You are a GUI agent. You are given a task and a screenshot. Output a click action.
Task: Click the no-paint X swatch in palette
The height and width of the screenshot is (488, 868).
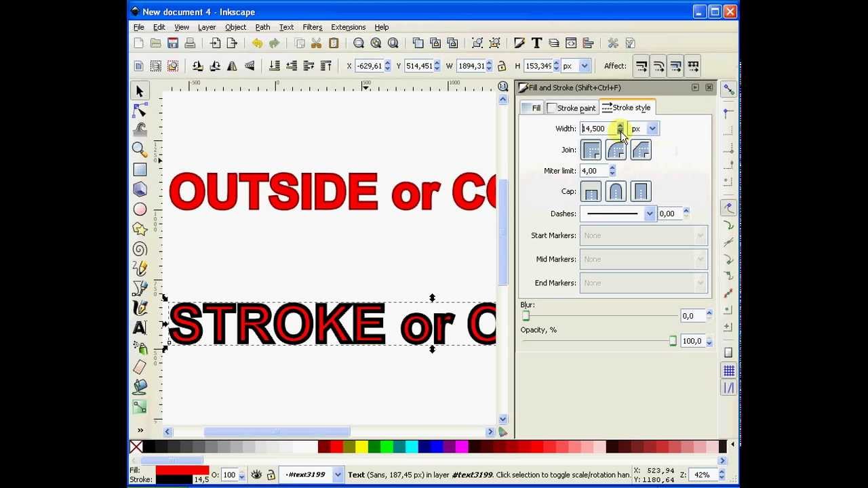click(136, 447)
